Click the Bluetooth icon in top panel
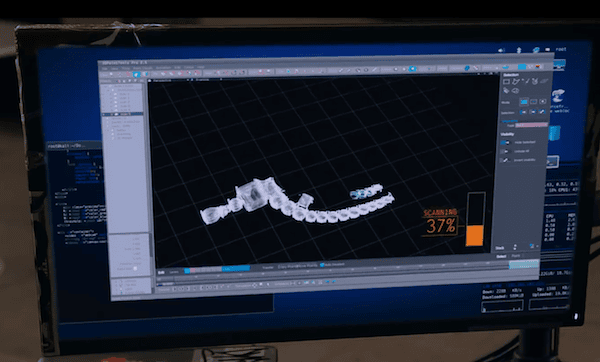Image resolution: width=600 pixels, height=362 pixels. click(x=519, y=50)
